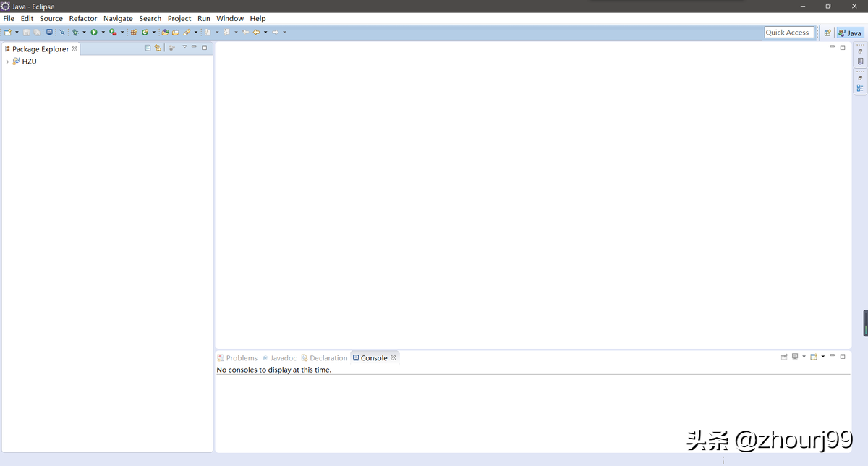This screenshot has width=868, height=466.
Task: Toggle Skip All Breakpoints
Action: pos(62,32)
